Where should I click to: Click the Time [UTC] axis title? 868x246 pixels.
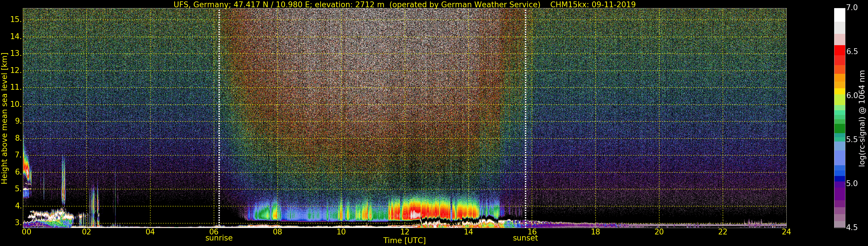click(404, 241)
